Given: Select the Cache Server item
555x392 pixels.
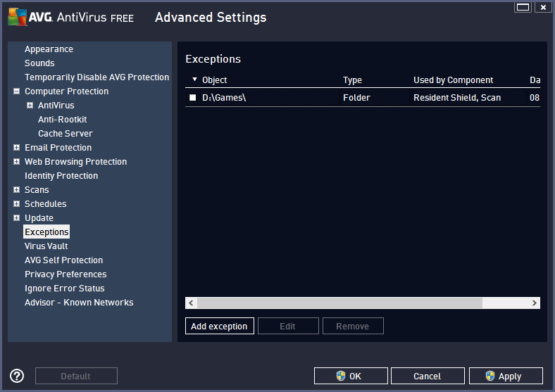Looking at the screenshot, I should [x=65, y=134].
